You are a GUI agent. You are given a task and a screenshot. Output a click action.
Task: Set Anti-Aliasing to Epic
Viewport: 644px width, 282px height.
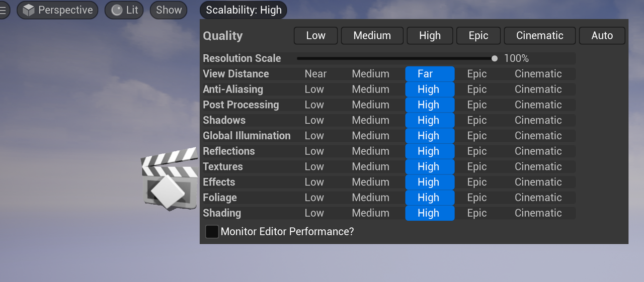point(476,89)
